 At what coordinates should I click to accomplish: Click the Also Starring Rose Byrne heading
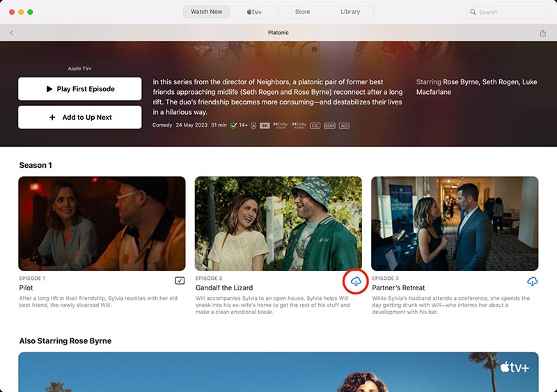point(65,340)
